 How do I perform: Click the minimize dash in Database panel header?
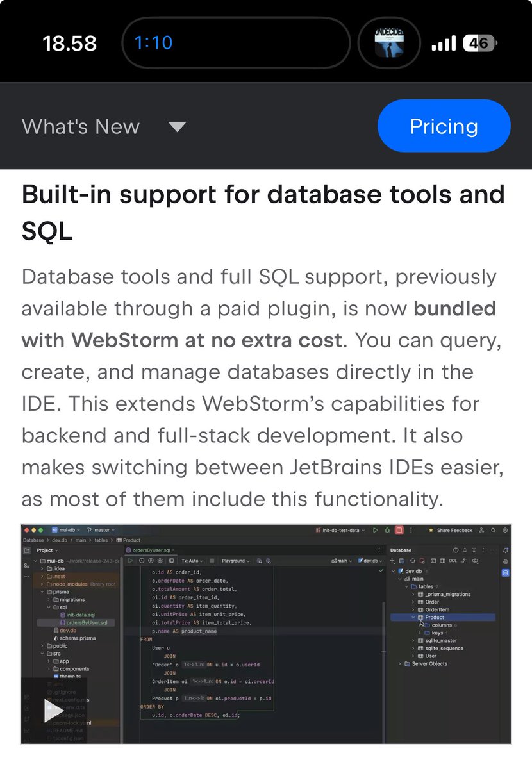coord(492,550)
